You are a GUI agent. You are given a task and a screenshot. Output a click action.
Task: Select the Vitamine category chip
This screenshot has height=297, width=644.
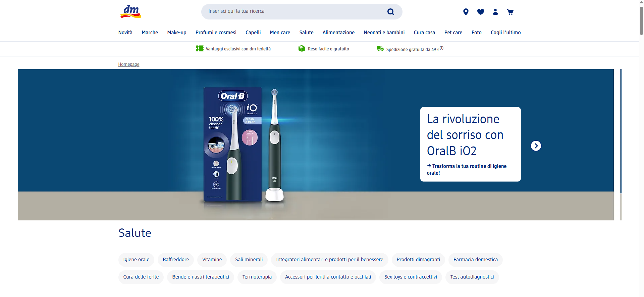(x=212, y=260)
